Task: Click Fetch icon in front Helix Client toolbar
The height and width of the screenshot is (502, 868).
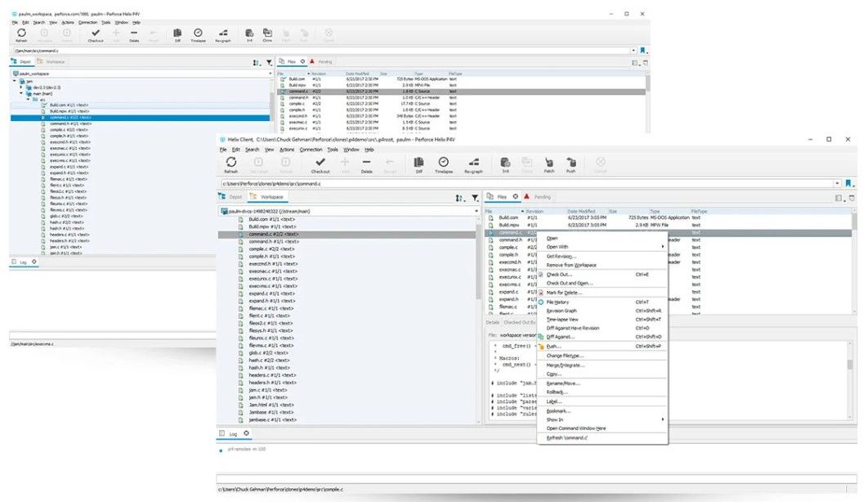Action: click(x=549, y=162)
